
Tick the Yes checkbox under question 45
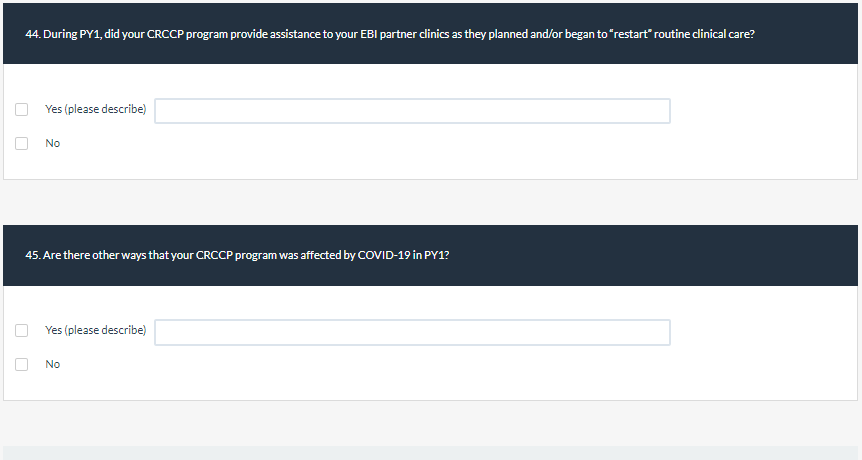(x=22, y=330)
